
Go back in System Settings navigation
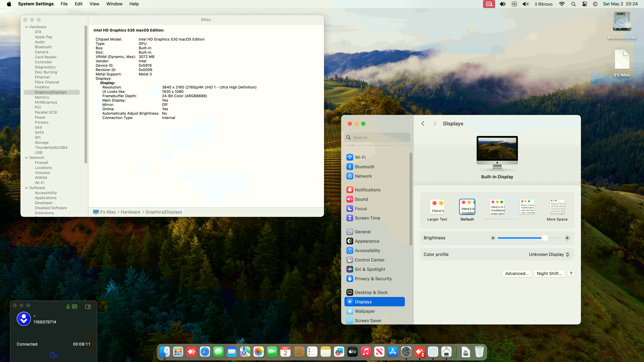[x=423, y=124]
